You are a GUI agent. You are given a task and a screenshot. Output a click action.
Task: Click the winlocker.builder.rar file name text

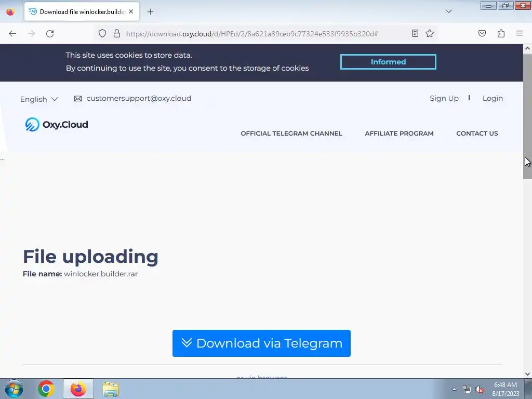(101, 274)
